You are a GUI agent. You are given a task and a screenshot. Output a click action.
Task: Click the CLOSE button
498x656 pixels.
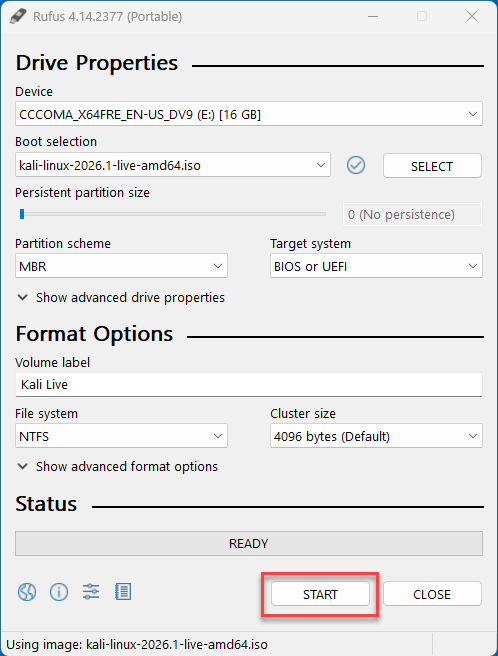[432, 594]
